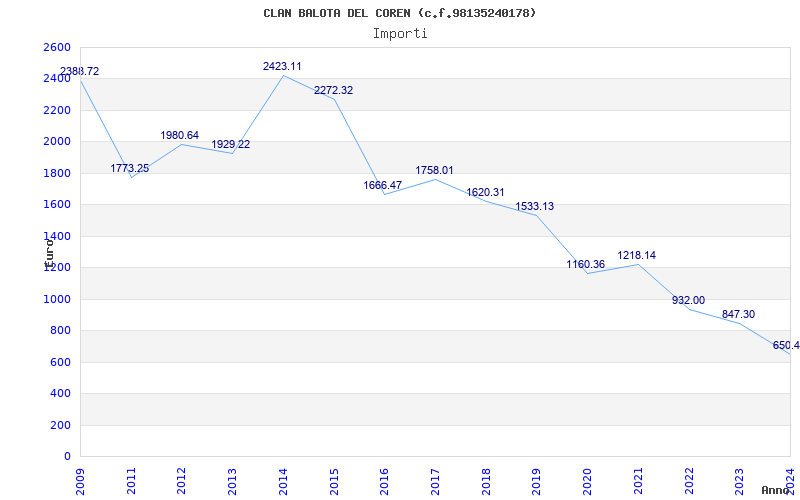Screen dimensions: 800x500
Task: Select the 1160.36 data label
Action: coord(585,264)
